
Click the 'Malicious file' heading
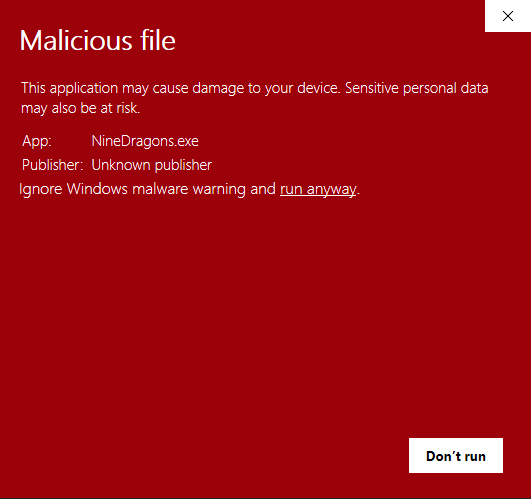(x=98, y=41)
